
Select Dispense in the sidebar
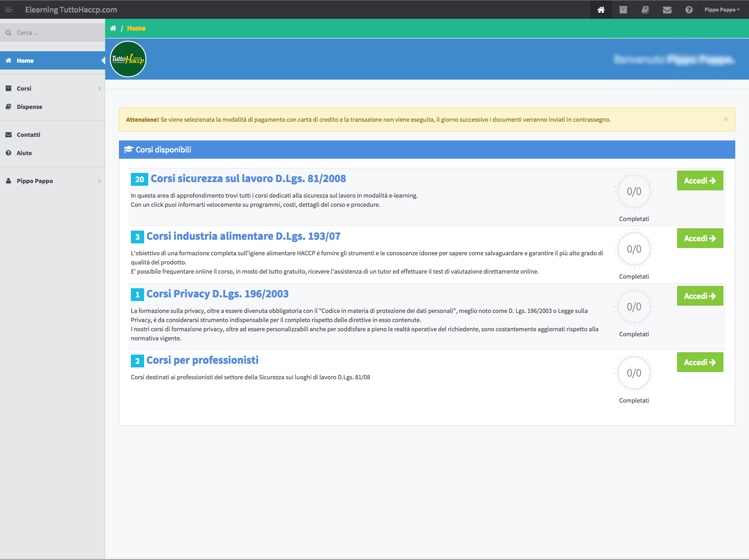[29, 107]
